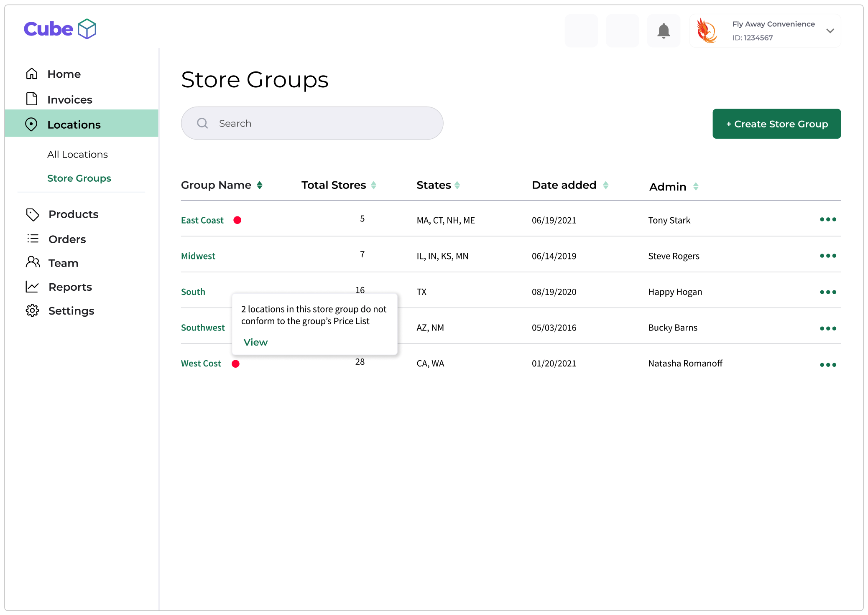Click ID: 1234567 account text
This screenshot has height=615, width=868.
tap(753, 38)
